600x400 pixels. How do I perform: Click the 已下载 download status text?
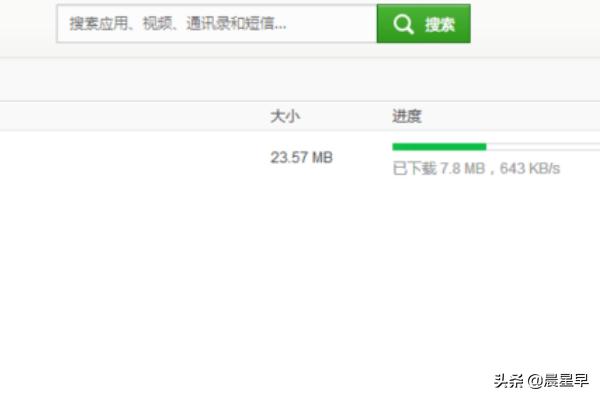[x=414, y=168]
